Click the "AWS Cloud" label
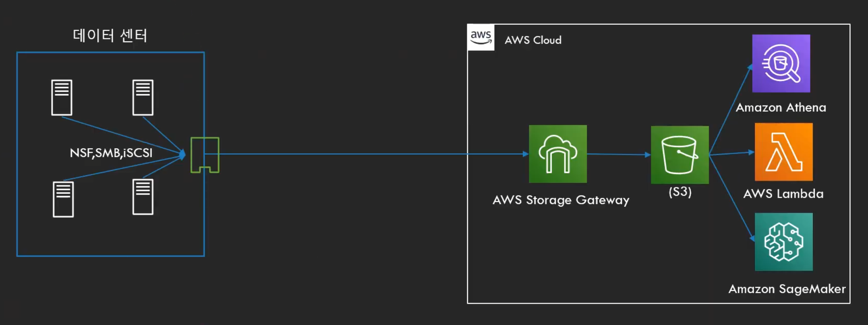Screen dimensions: 868x325 pyautogui.click(x=533, y=40)
